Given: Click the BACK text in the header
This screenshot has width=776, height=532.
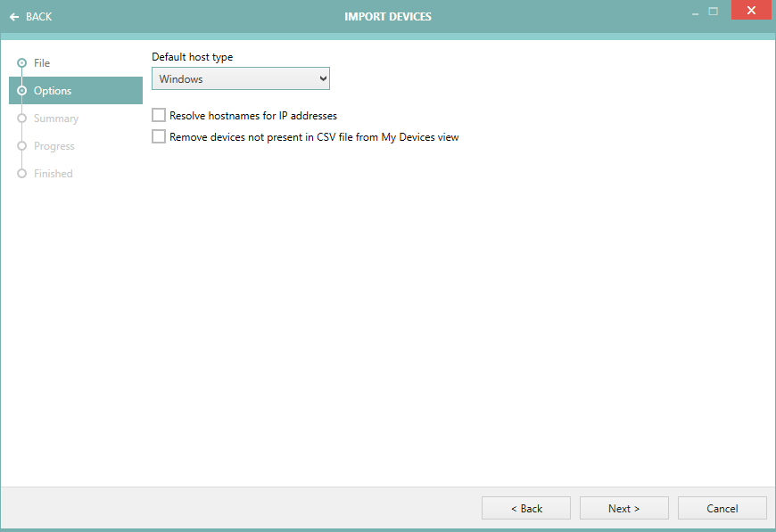Looking at the screenshot, I should 39,17.
